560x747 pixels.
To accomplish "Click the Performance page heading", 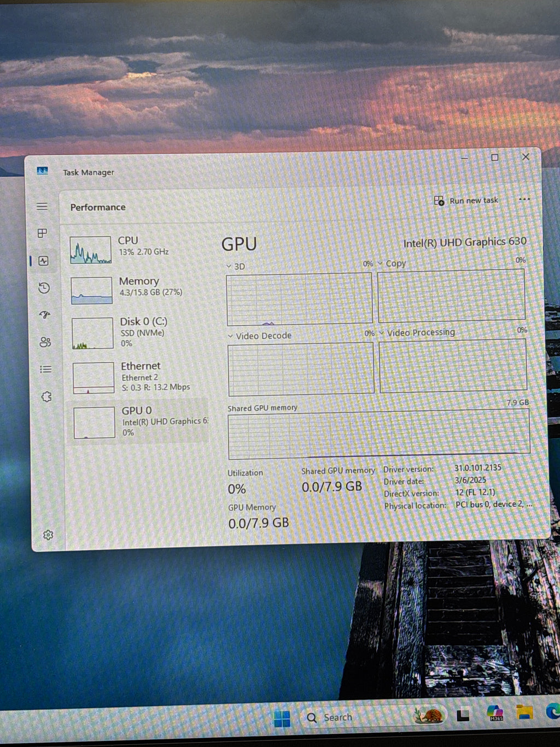I will tap(98, 207).
